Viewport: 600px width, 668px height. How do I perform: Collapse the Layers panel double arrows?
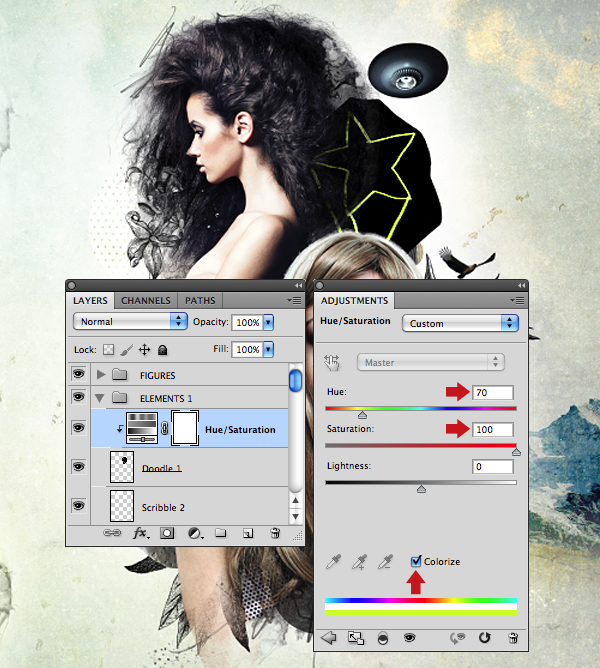coord(299,285)
